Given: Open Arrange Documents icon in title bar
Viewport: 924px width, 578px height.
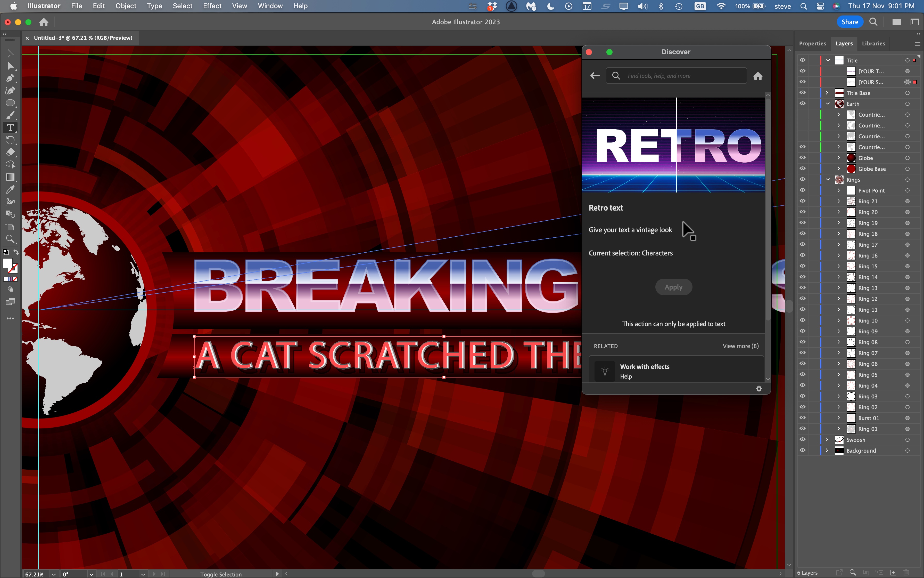Looking at the screenshot, I should click(x=897, y=22).
